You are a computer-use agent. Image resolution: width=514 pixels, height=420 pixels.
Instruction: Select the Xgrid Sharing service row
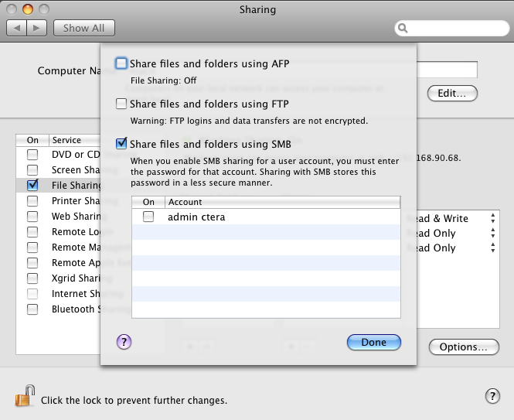click(58, 278)
